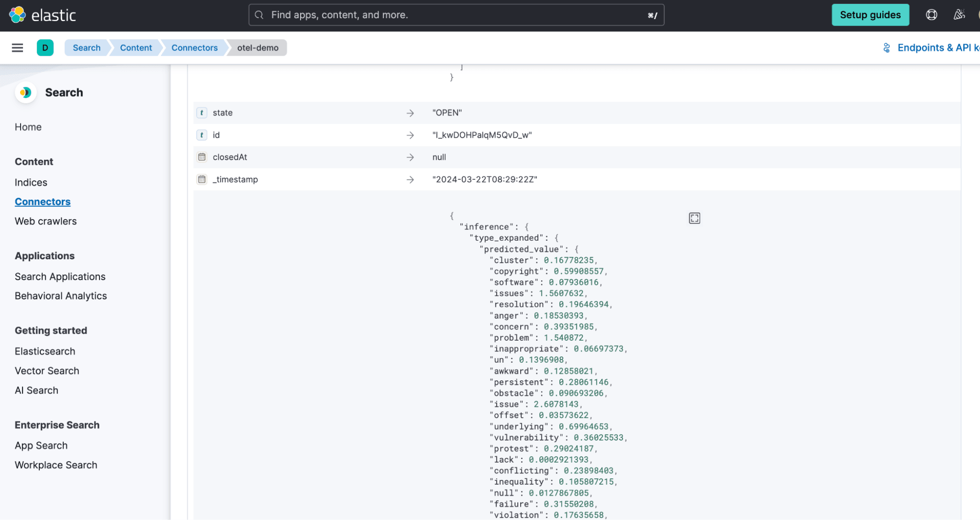Open Endpoints & API keys link
This screenshot has height=520, width=980.
pyautogui.click(x=934, y=48)
